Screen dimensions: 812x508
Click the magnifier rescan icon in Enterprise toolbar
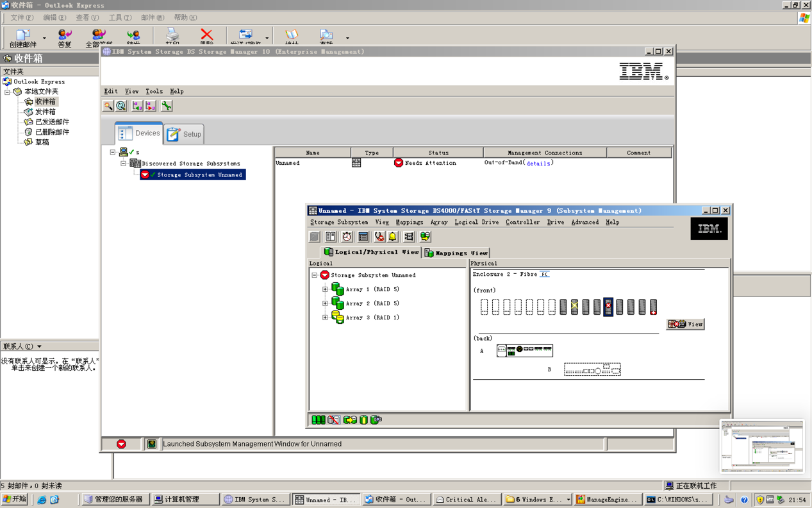[x=121, y=106]
